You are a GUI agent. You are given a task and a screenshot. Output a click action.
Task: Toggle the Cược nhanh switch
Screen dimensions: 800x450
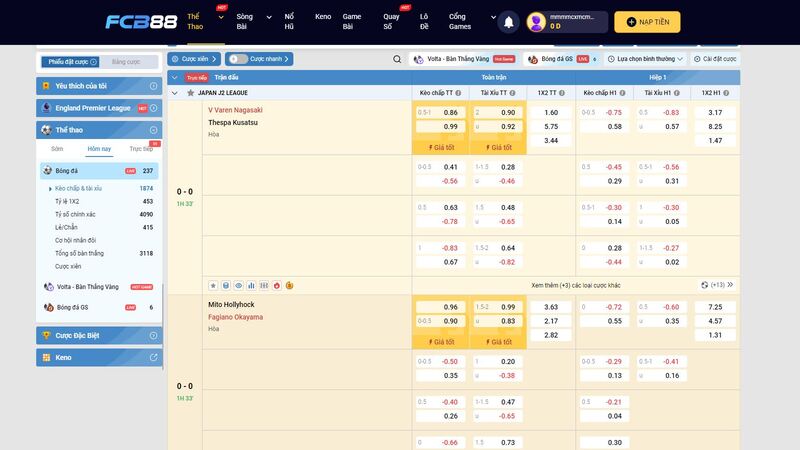tap(238, 59)
